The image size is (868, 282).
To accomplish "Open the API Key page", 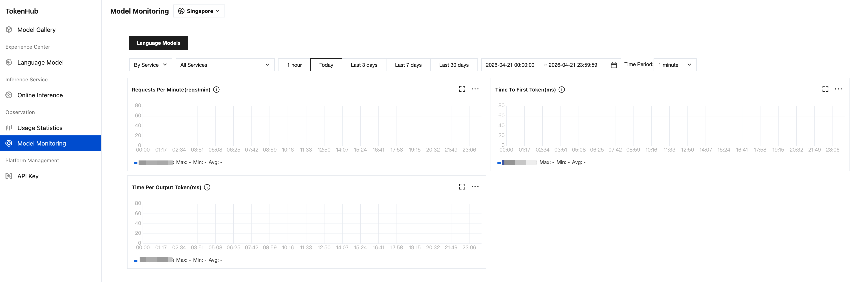I will coord(28,176).
